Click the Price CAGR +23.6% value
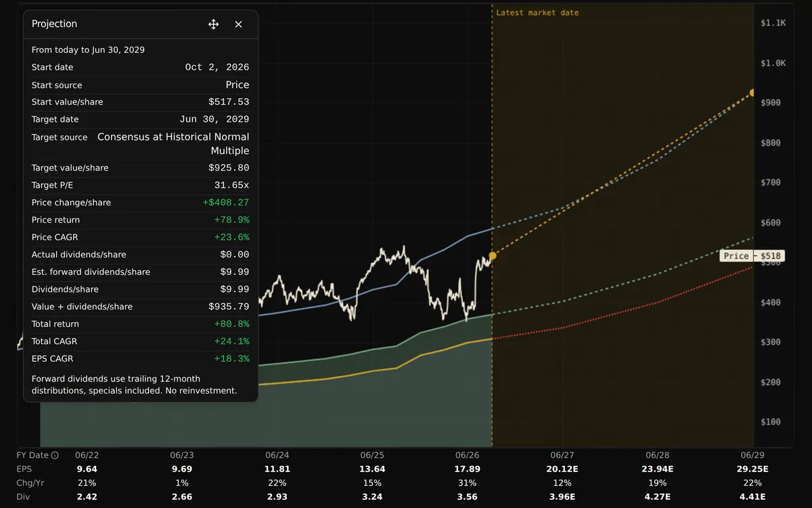Image resolution: width=812 pixels, height=508 pixels. pos(231,237)
